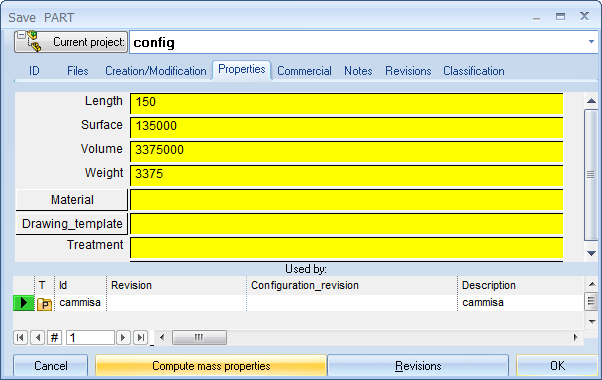Viewport: 602px width, 380px height.
Task: Click the Surface field showing 135000
Action: click(x=347, y=127)
